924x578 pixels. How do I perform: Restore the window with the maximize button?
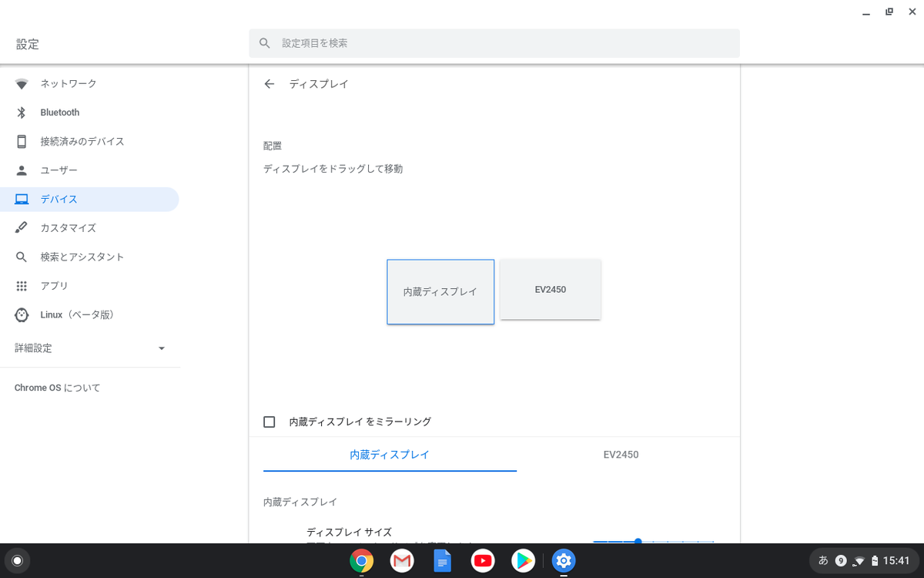(889, 12)
